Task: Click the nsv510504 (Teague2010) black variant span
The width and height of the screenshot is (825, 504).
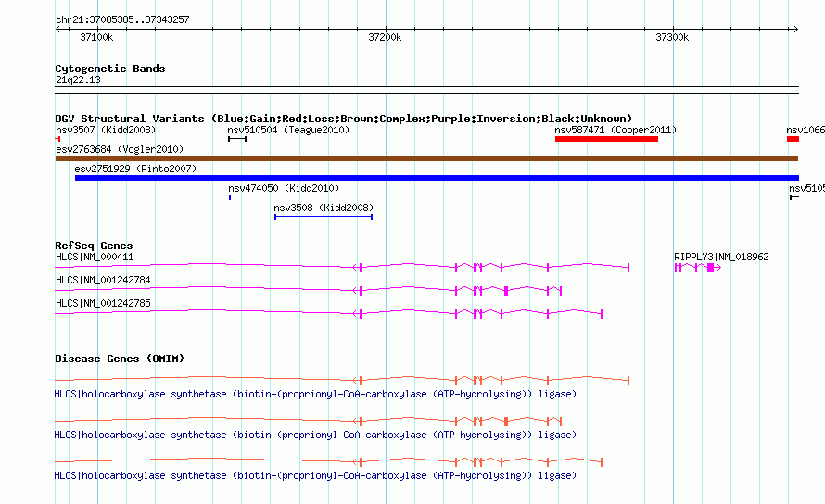Action: (x=237, y=139)
